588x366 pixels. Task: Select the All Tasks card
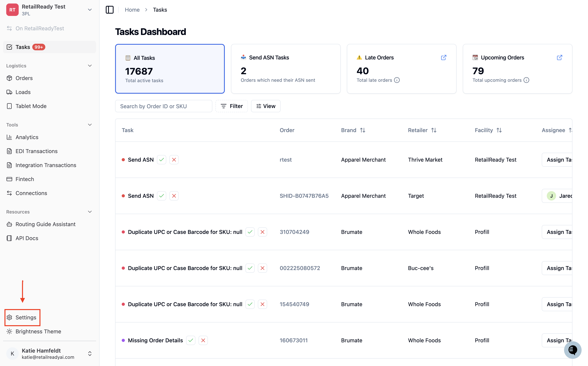click(x=170, y=69)
